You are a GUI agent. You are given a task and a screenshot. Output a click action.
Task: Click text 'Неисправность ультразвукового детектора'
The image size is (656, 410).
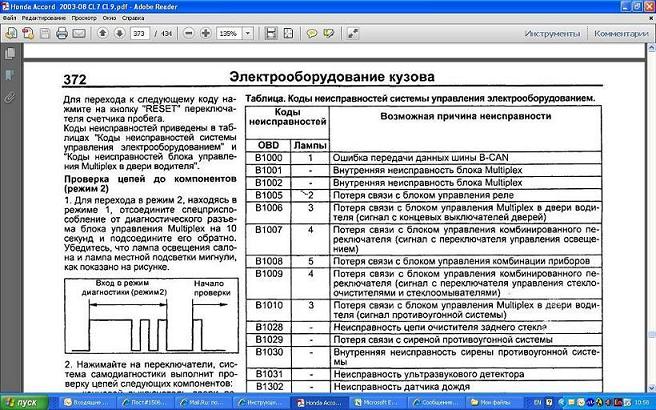click(429, 374)
